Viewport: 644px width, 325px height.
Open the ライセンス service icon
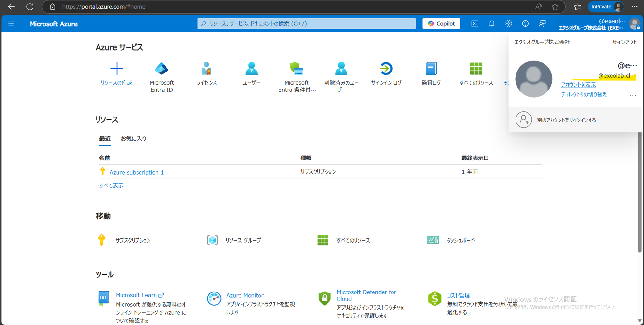[206, 69]
